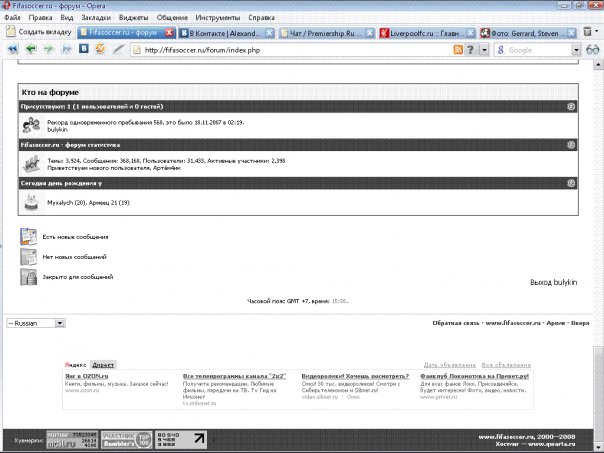
Task: Open the Google search engine dropdown arrow
Action: [576, 50]
